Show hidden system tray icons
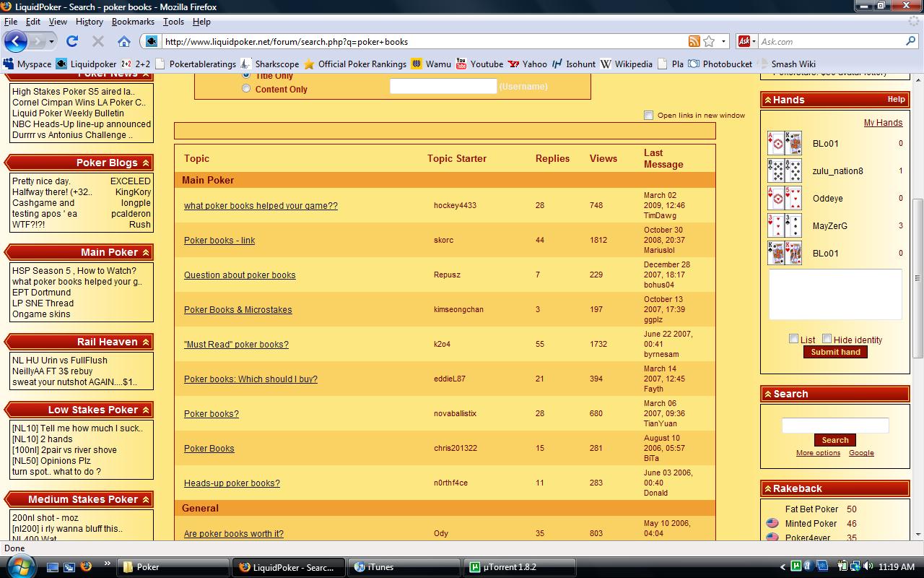Image resolution: width=924 pixels, height=578 pixels. coord(783,567)
